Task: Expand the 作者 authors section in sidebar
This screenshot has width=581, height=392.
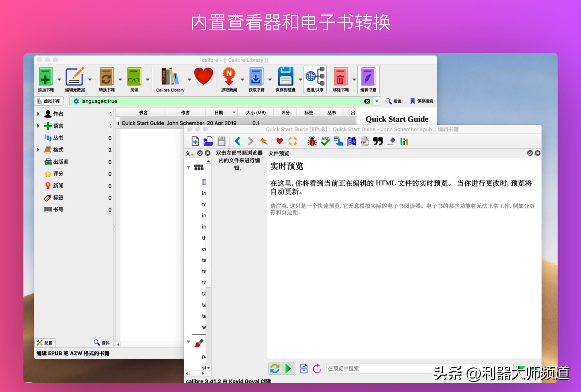Action: pos(38,114)
